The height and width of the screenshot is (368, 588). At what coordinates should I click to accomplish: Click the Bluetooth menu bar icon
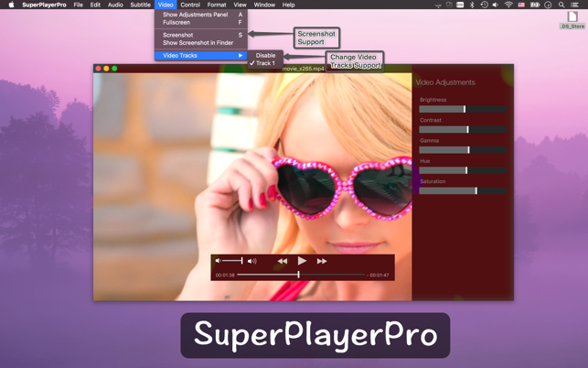[x=472, y=5]
